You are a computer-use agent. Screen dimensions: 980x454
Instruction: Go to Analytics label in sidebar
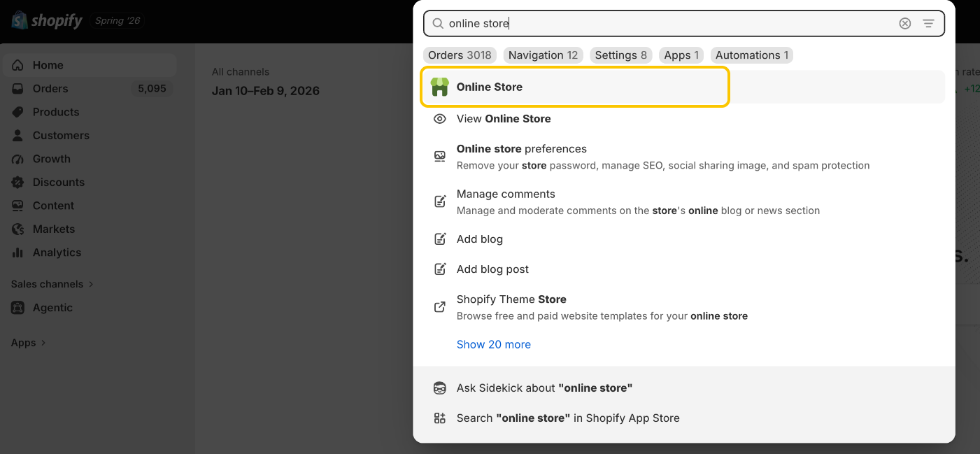point(57,253)
